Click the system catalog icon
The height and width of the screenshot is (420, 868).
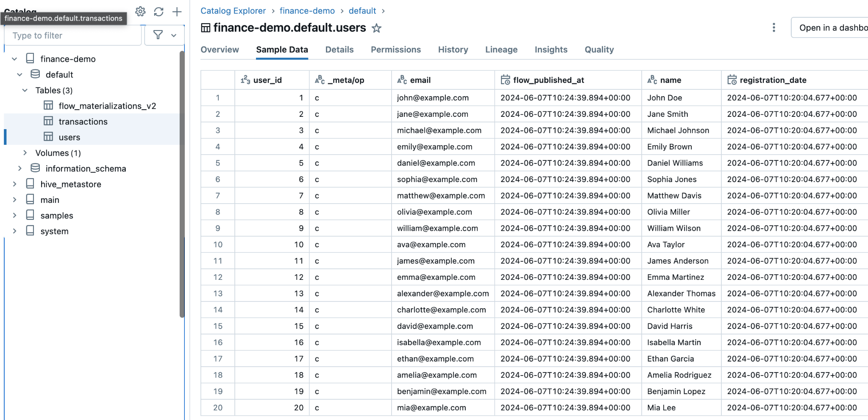pyautogui.click(x=30, y=231)
